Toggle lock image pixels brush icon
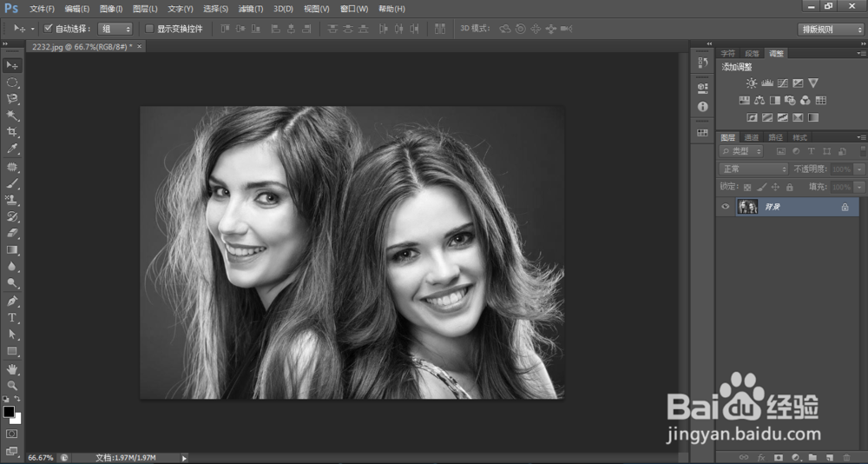The height and width of the screenshot is (464, 868). tap(762, 188)
